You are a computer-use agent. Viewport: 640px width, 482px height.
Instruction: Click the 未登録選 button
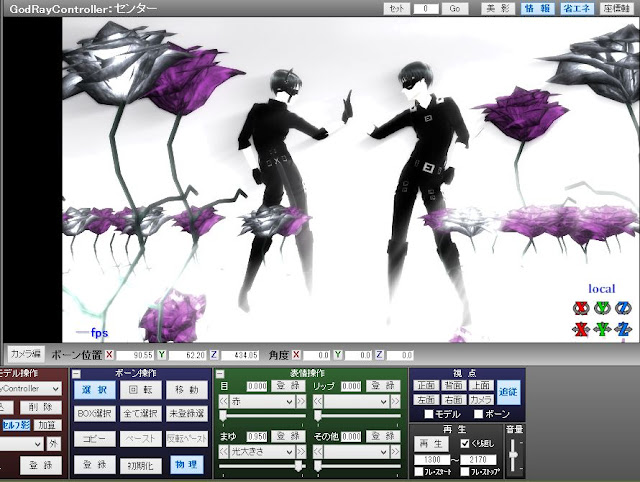(x=187, y=414)
